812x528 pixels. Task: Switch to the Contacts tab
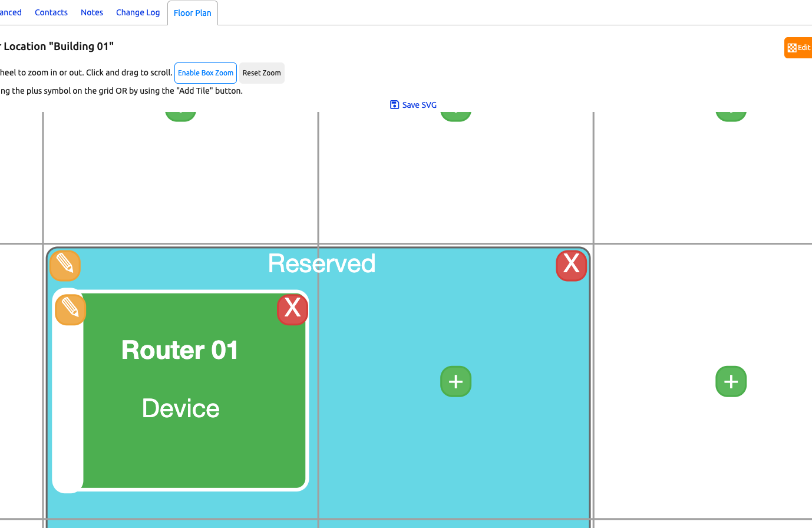51,12
